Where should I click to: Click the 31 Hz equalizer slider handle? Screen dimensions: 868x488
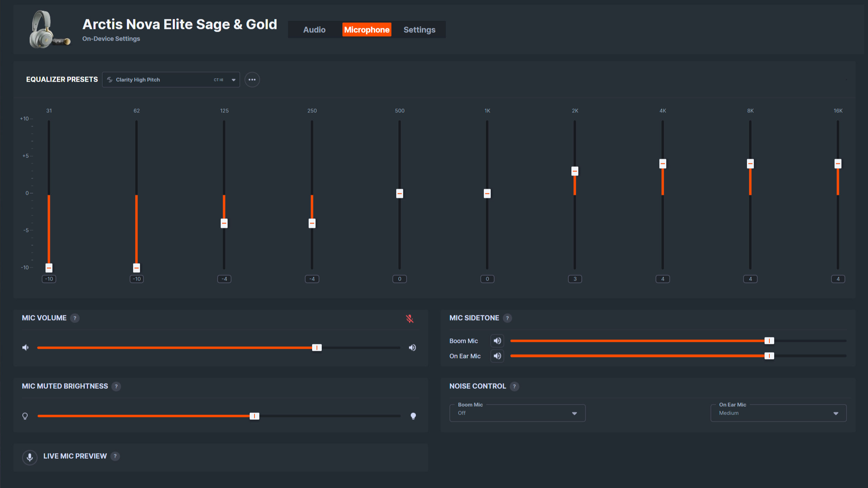49,268
